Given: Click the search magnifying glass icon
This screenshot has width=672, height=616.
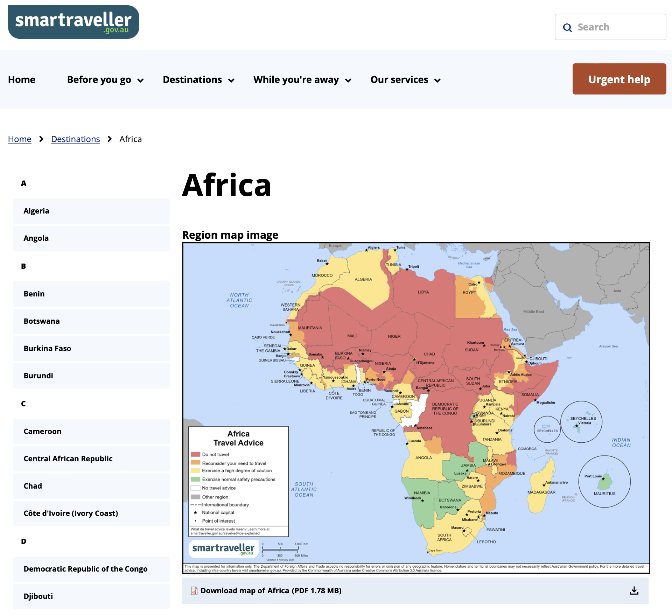Looking at the screenshot, I should (x=568, y=27).
